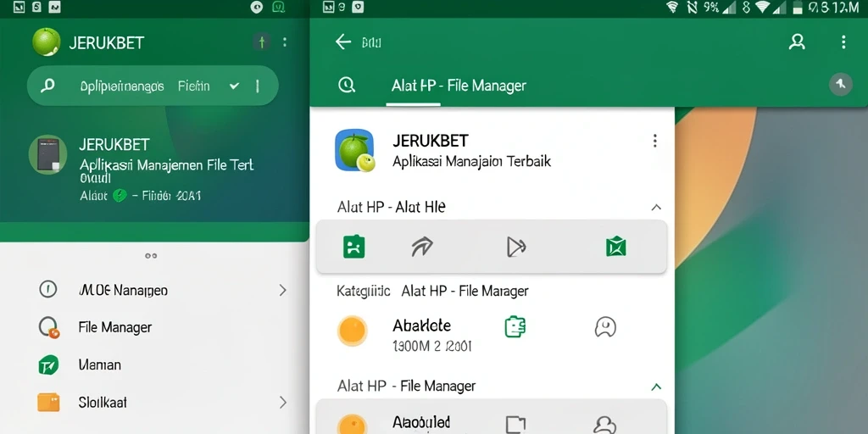Viewport: 868px width, 434px height.
Task: Go back with the arrow in right header
Action: tap(343, 42)
